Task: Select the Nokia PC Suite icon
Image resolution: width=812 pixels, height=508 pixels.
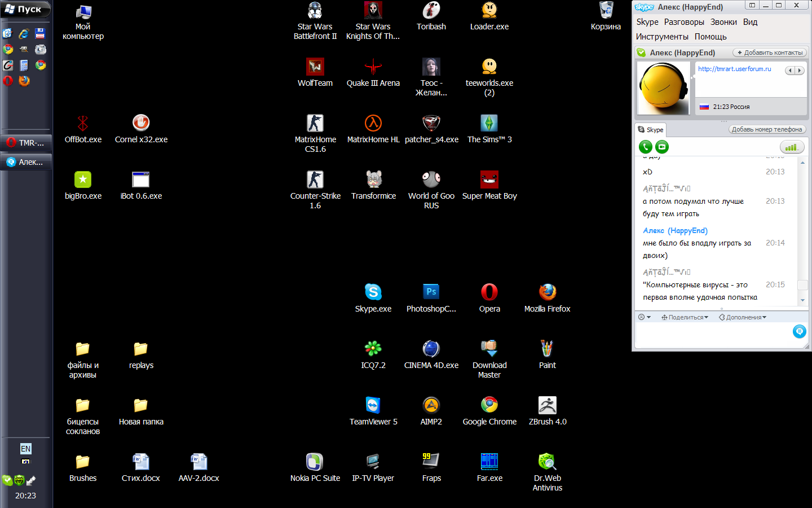Action: tap(315, 468)
